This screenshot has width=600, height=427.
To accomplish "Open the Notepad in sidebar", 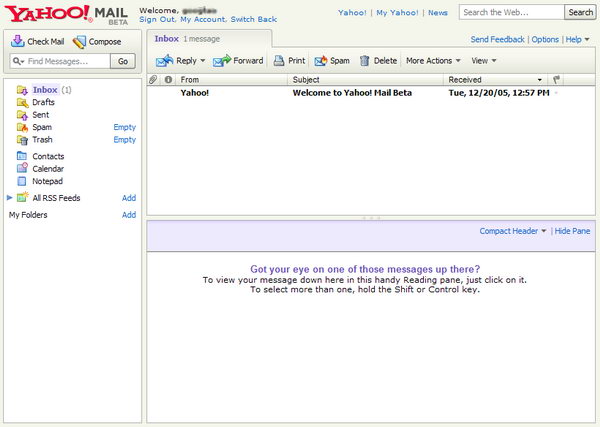I will [x=47, y=181].
